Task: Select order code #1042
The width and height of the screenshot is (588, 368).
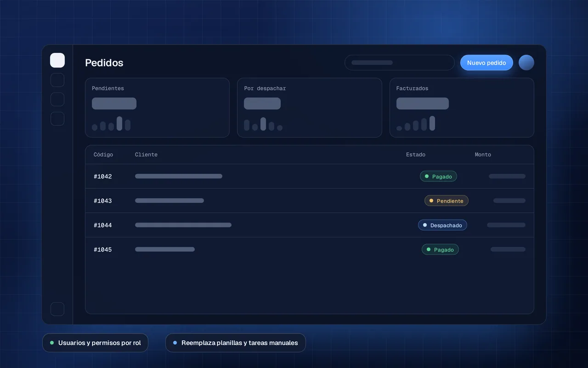Action: click(x=103, y=176)
